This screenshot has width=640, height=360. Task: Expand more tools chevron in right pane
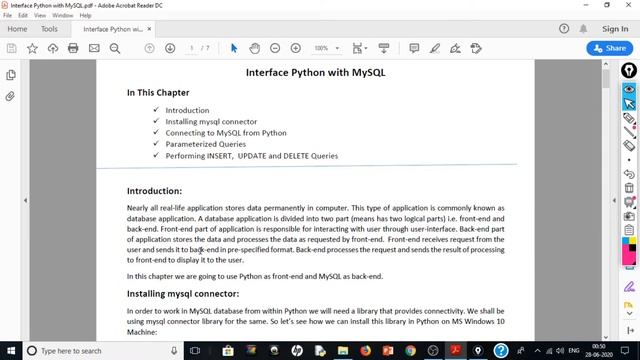[x=629, y=313]
